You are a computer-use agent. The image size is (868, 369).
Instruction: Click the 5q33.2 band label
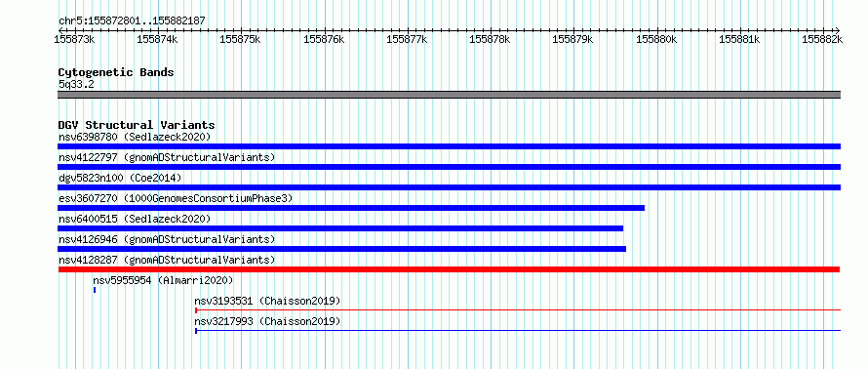76,84
